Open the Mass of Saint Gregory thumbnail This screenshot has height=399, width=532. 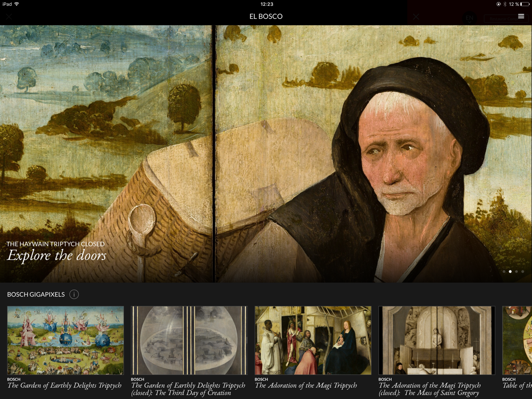(437, 340)
